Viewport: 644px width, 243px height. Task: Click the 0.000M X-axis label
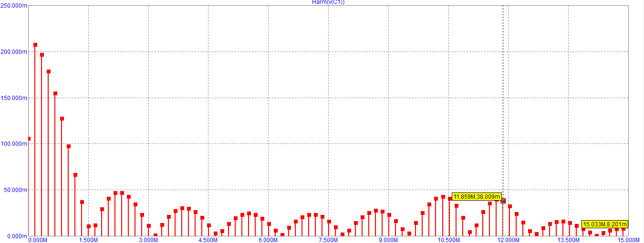[x=38, y=240]
